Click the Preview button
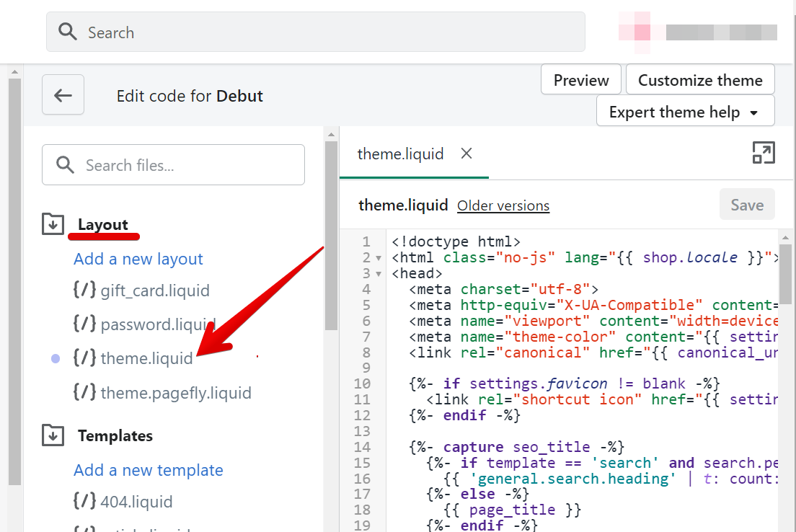This screenshot has width=796, height=532. pyautogui.click(x=580, y=79)
